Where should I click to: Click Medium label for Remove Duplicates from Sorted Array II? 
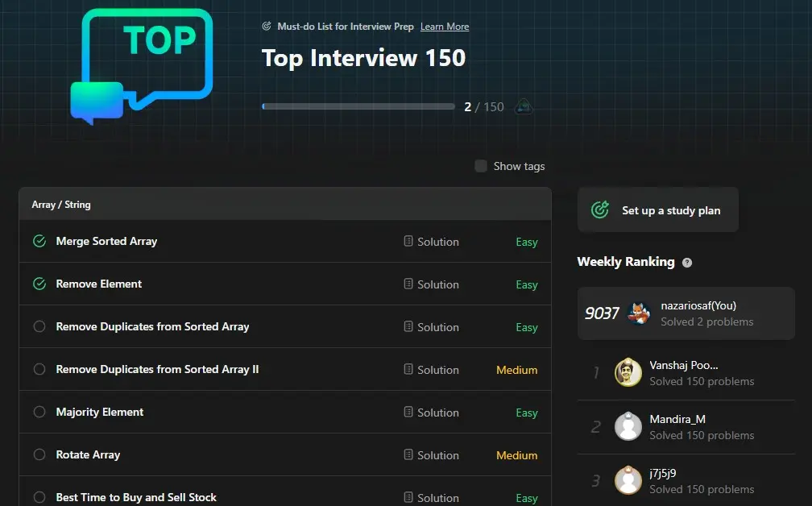tap(517, 370)
